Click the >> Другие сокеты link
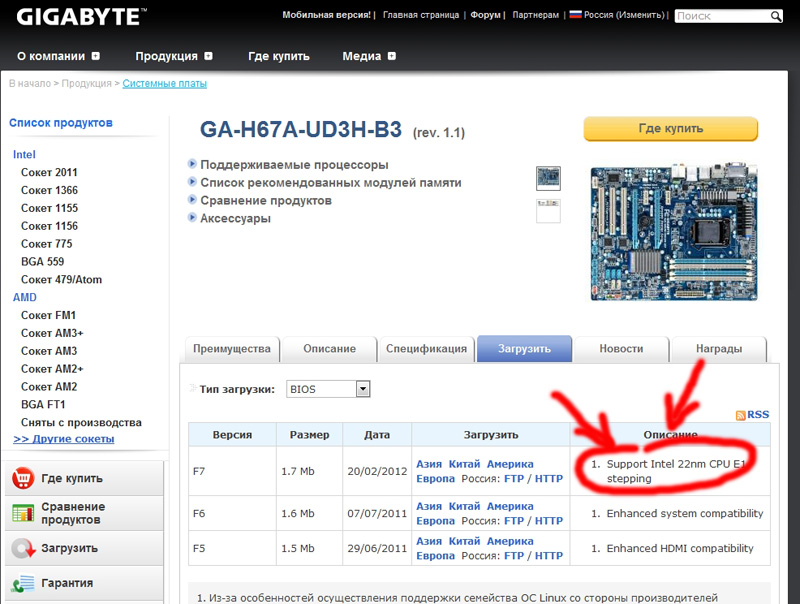 [64, 439]
